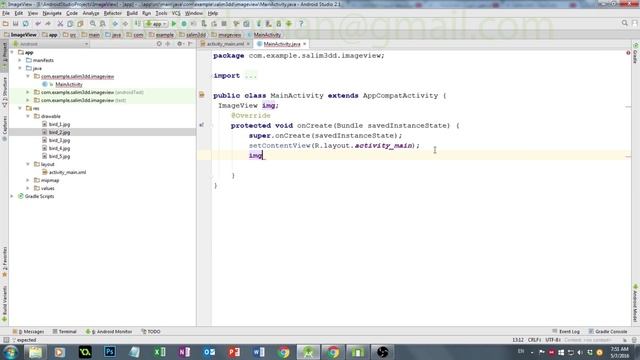Click collapse all icon in project panel

[x=168, y=44]
